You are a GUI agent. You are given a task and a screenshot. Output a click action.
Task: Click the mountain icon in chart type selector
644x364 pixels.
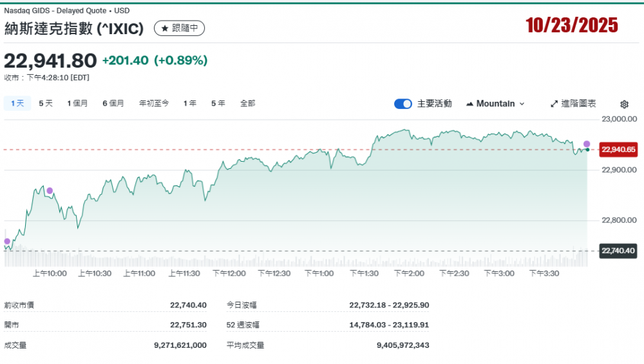coord(469,104)
